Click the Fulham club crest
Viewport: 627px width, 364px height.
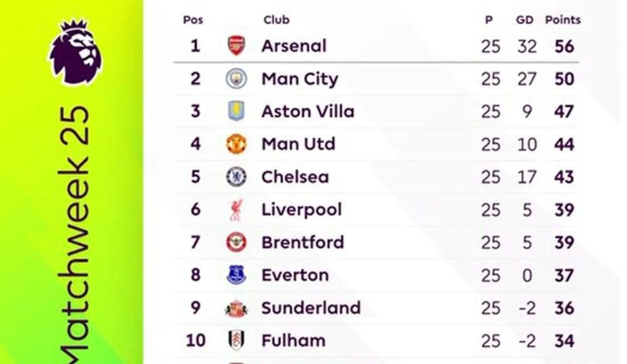pyautogui.click(x=236, y=341)
